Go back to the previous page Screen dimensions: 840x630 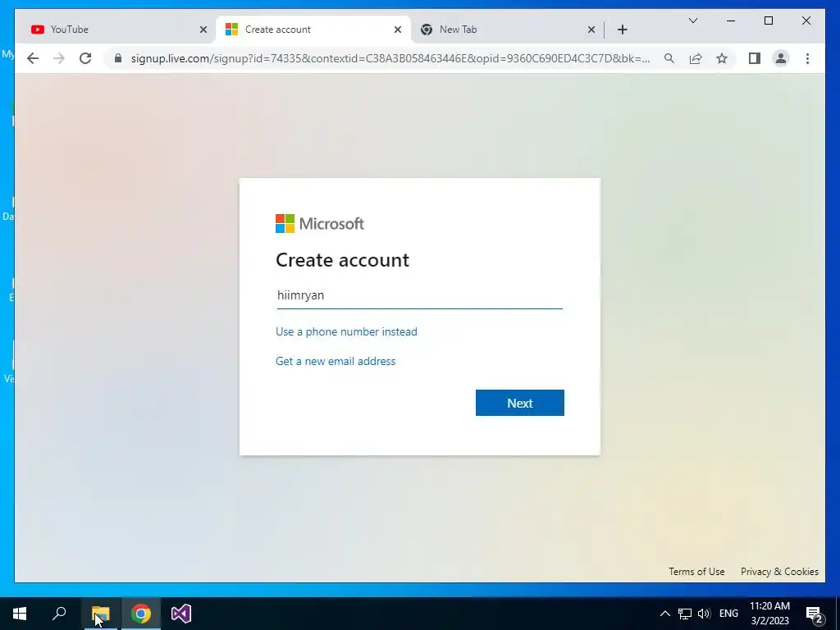click(33, 58)
